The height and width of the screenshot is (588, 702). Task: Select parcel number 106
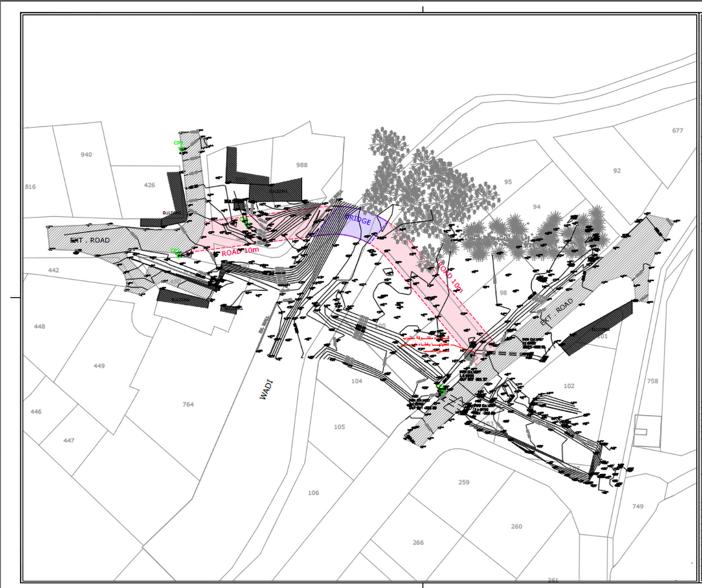[x=313, y=493]
